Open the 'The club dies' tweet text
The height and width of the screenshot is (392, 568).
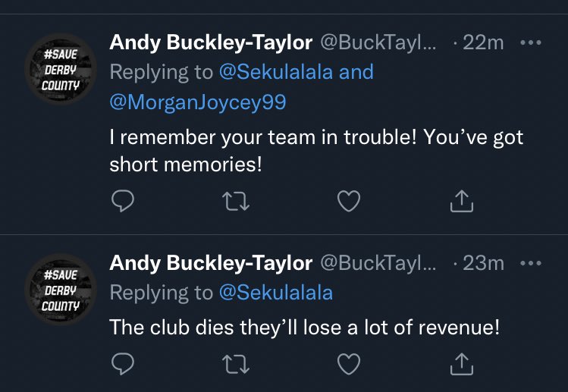tap(305, 327)
